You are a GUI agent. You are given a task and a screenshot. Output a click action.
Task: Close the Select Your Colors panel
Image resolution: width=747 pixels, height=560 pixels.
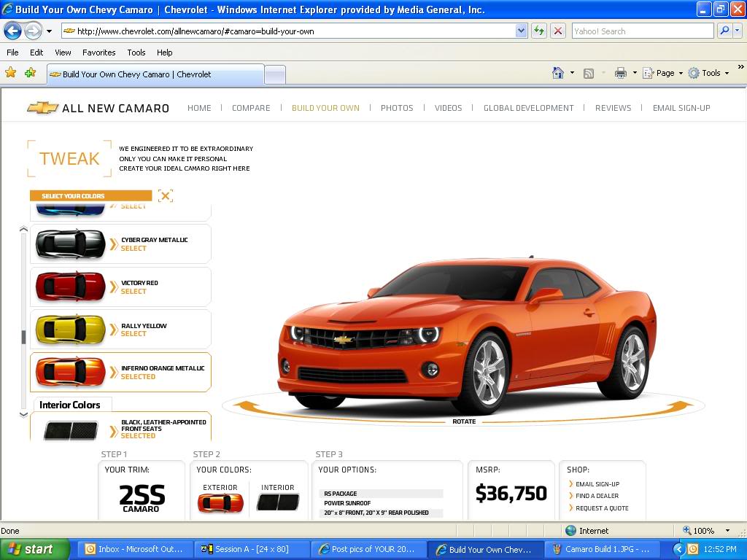pyautogui.click(x=166, y=195)
